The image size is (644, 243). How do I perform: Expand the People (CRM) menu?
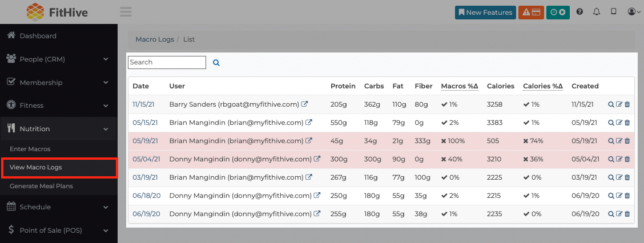[x=59, y=59]
